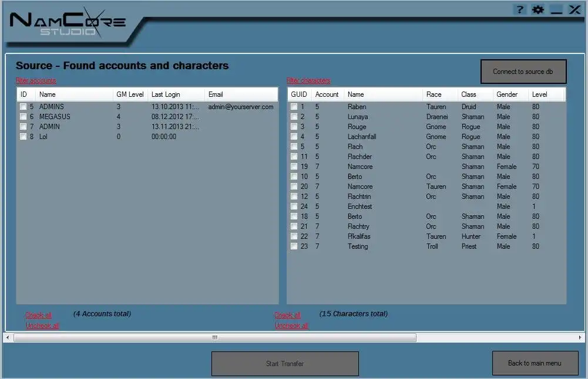Screen dimensions: 588x379
Task: Tick the checkbox for GUID 19 Namcore
Action: pos(294,166)
